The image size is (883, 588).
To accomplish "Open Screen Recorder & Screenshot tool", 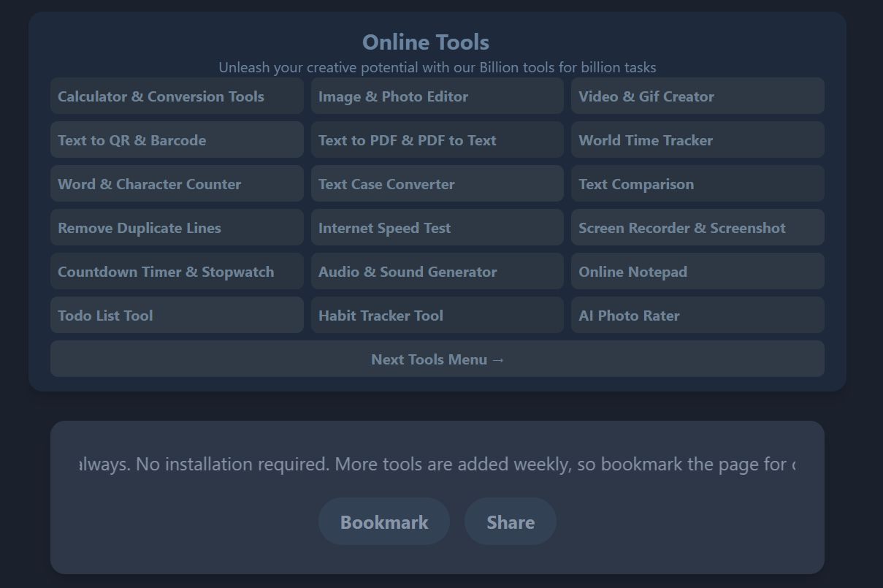I will point(697,228).
